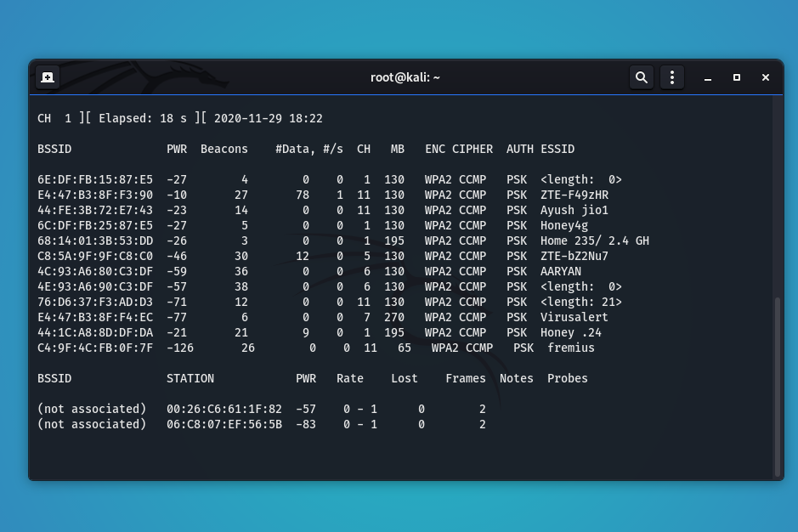Open the terminal search tool

click(x=642, y=77)
